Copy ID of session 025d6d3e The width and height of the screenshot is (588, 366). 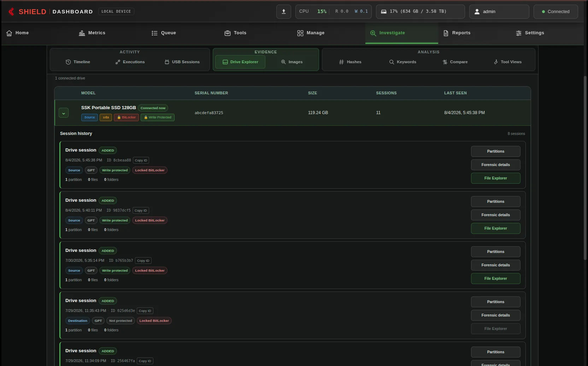click(x=145, y=311)
